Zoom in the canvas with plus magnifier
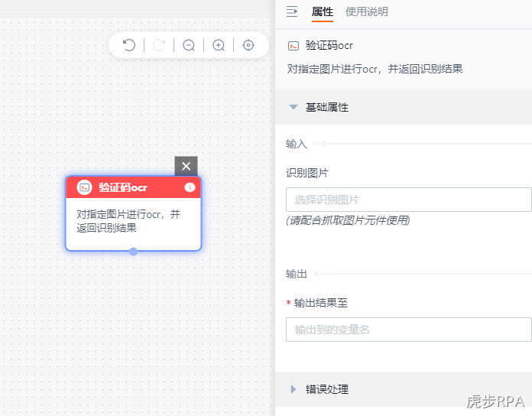 [x=219, y=45]
